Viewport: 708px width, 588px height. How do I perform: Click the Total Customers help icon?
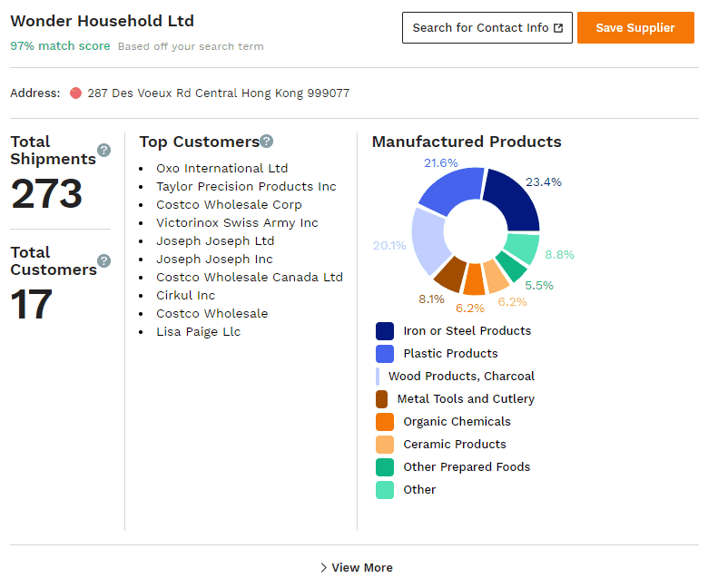tap(103, 260)
